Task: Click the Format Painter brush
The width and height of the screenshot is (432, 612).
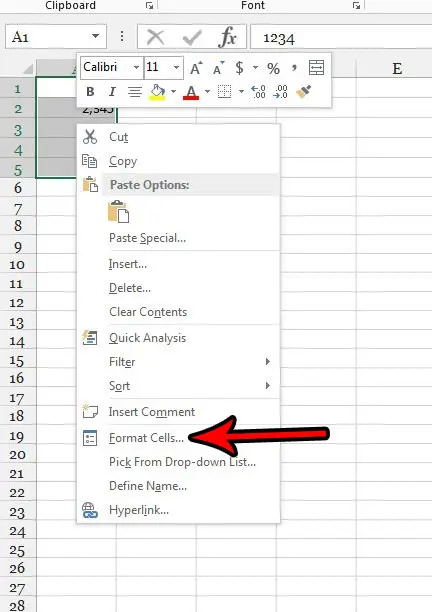Action: click(304, 92)
